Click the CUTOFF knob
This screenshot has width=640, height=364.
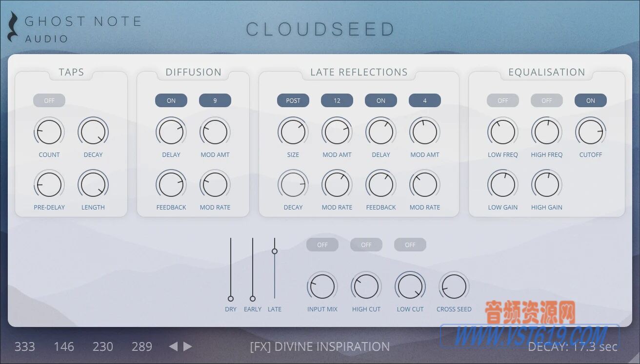pyautogui.click(x=591, y=132)
